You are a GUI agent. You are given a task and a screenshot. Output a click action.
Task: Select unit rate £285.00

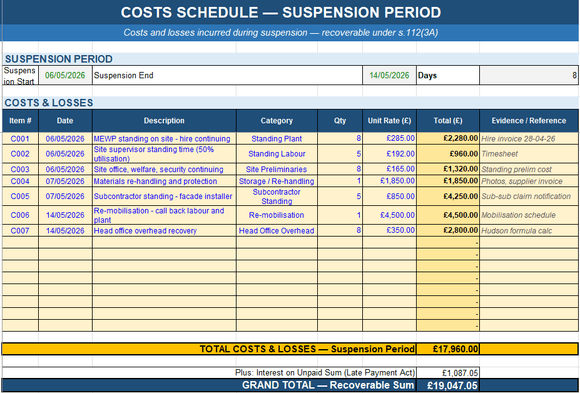coord(390,139)
